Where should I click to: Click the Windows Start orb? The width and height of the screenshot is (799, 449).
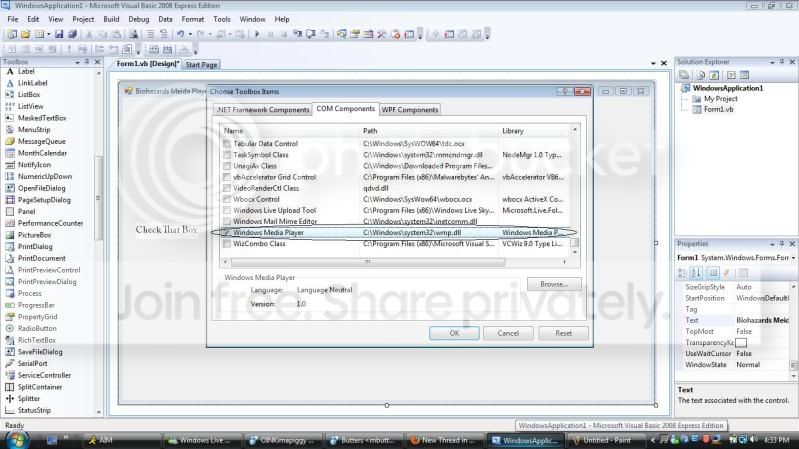[15, 439]
